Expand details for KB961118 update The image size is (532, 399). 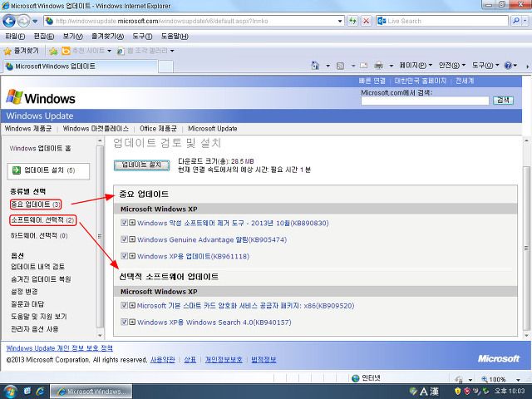click(132, 256)
